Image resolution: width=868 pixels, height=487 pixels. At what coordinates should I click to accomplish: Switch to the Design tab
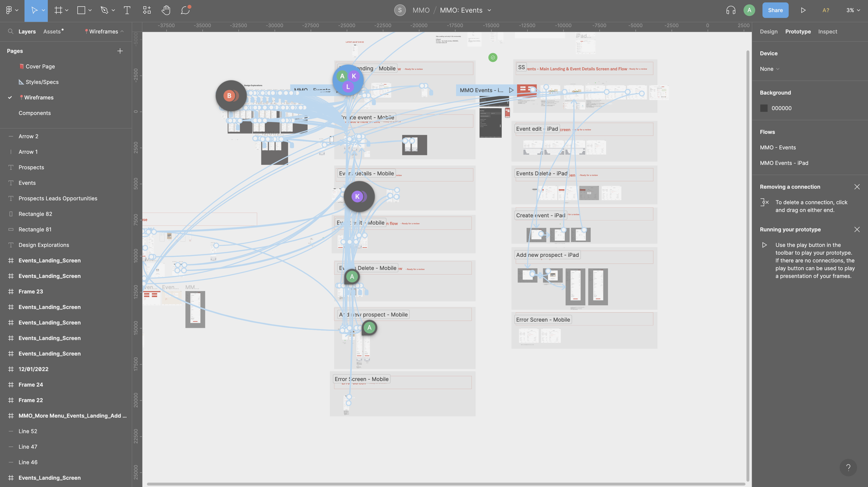768,32
